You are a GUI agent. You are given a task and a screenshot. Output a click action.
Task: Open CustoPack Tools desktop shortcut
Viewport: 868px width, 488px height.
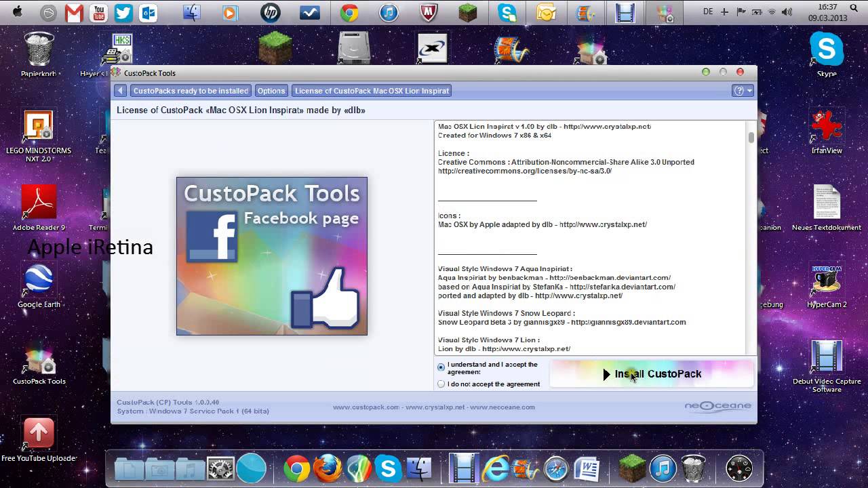pyautogui.click(x=39, y=366)
